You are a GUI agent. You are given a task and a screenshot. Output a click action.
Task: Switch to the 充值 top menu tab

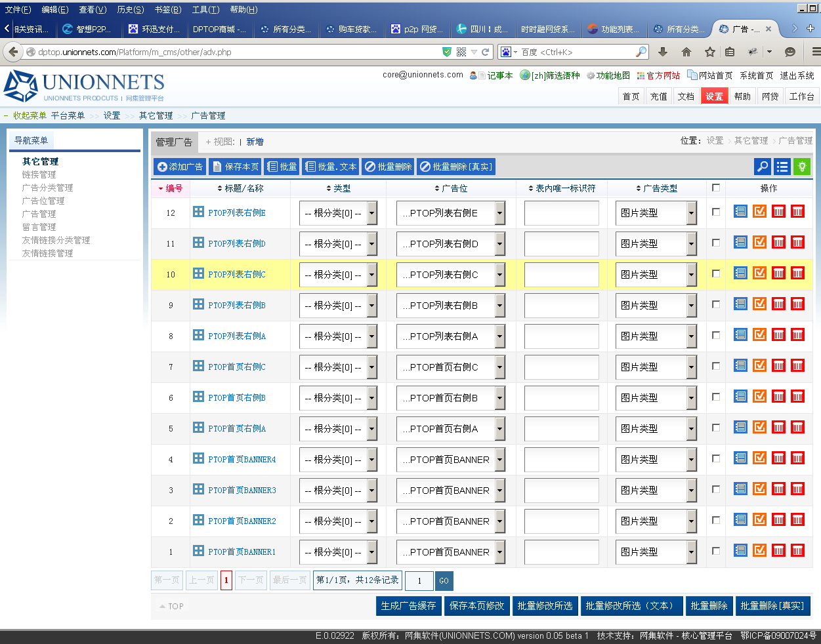(658, 96)
